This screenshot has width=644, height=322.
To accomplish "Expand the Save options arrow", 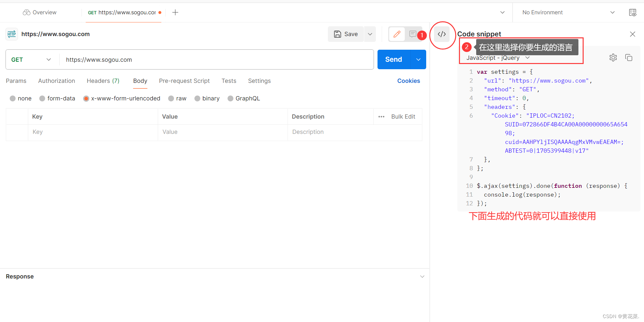I will click(x=370, y=34).
